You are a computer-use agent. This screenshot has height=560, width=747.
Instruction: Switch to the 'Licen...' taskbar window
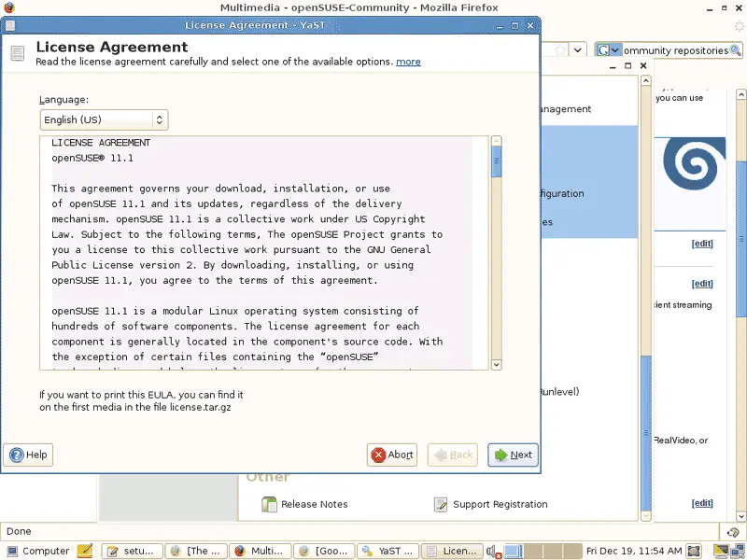click(452, 551)
